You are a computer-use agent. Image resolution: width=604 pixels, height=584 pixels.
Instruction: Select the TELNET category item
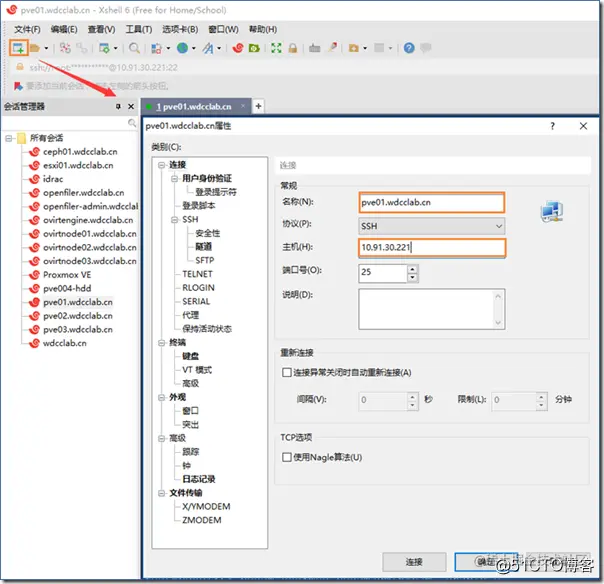[197, 274]
